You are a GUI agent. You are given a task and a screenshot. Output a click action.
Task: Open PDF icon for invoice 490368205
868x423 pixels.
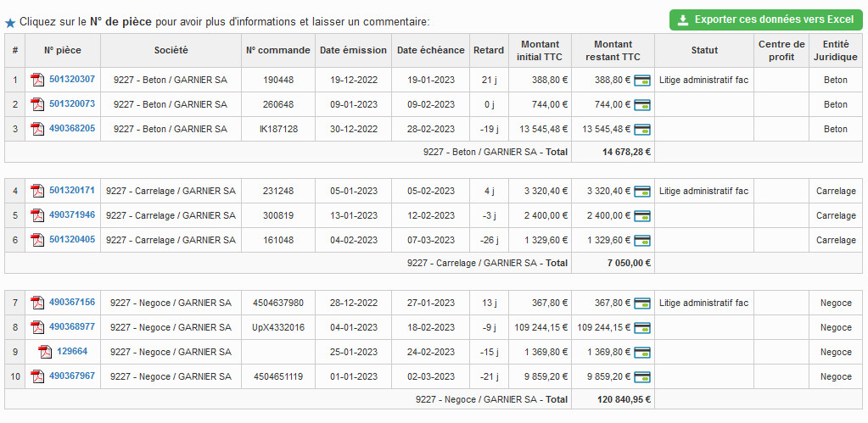37,129
